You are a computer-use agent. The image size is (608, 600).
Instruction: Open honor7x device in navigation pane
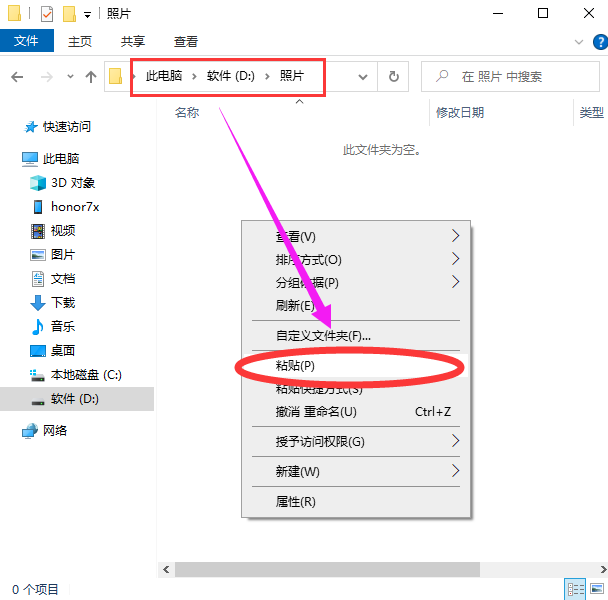coord(75,207)
